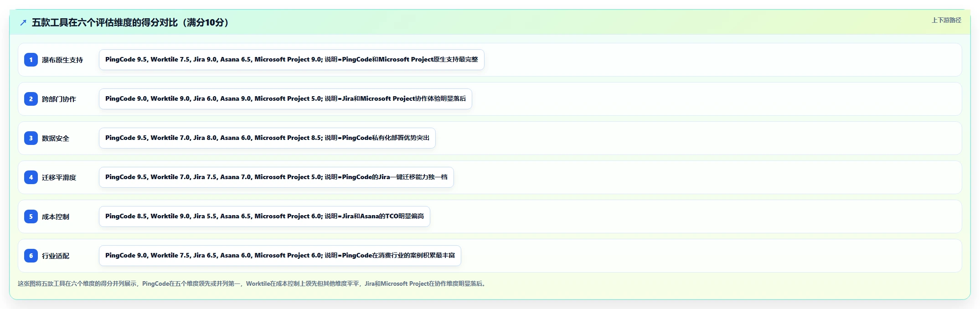980x309 pixels.
Task: Open the score box mentioning Jira和Microsoft Project协作体验明显落后
Action: tap(285, 99)
